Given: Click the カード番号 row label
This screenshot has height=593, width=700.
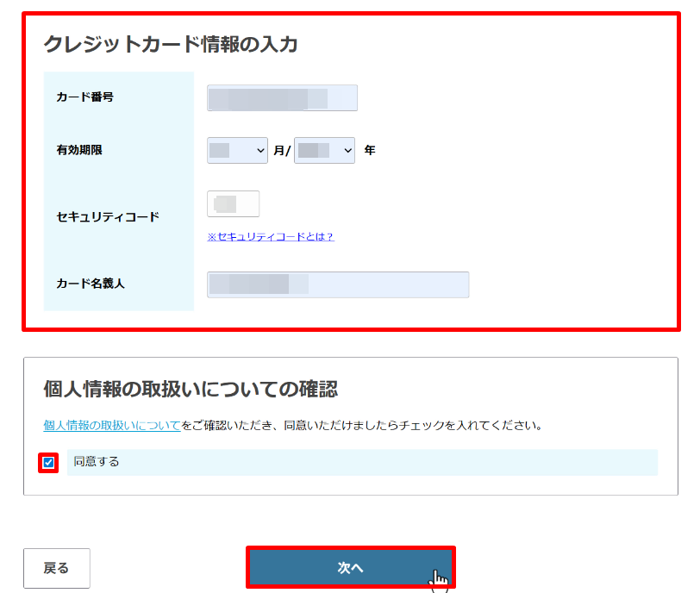Looking at the screenshot, I should point(84,97).
